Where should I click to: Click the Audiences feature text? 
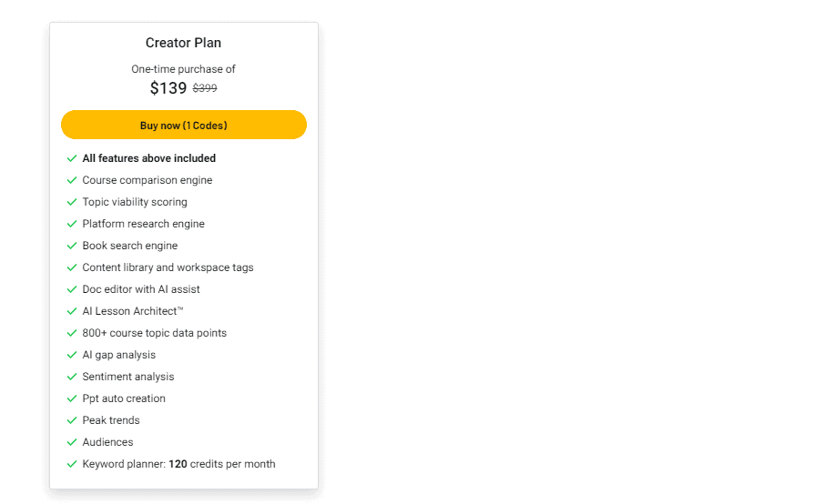point(107,442)
